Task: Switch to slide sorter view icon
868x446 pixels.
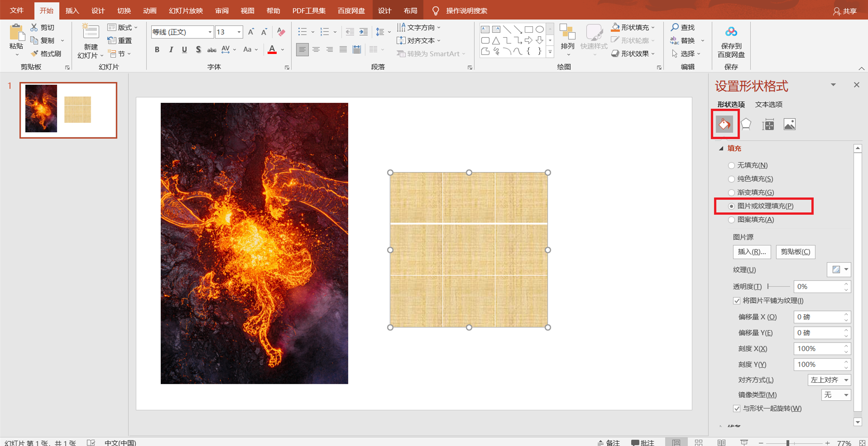Action: (699, 442)
